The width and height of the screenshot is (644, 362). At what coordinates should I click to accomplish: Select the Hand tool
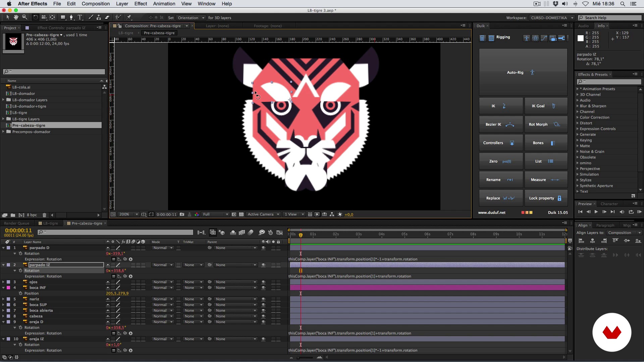click(16, 17)
